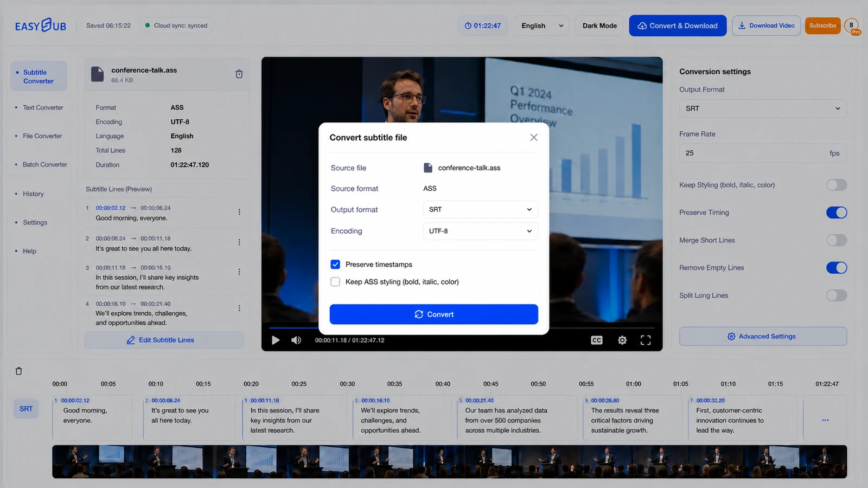
Task: Open Text Converter in sidebar
Action: 43,108
